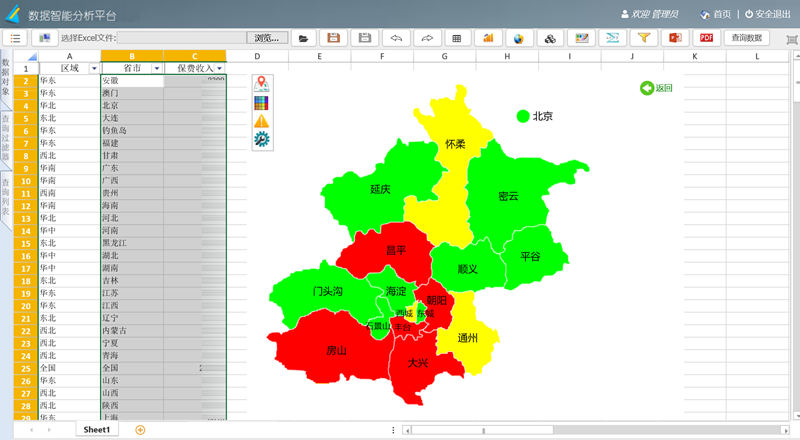
Task: Select the Sheet1 tab
Action: [97, 430]
